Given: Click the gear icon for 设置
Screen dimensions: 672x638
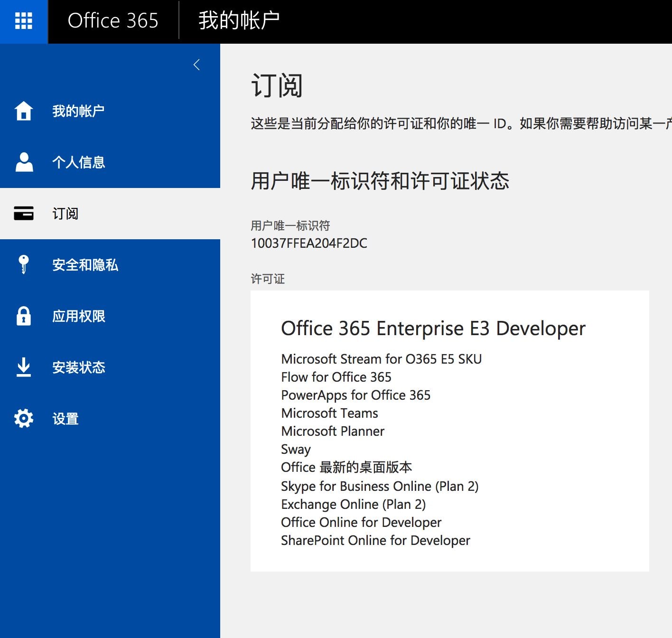Looking at the screenshot, I should tap(24, 418).
